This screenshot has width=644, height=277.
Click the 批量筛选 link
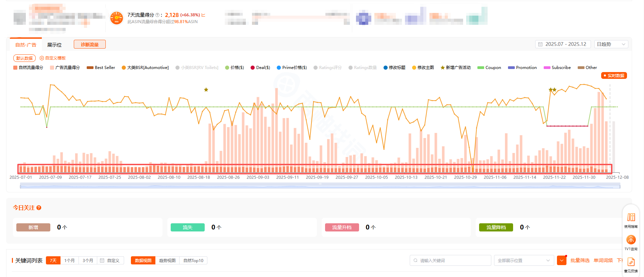580,260
